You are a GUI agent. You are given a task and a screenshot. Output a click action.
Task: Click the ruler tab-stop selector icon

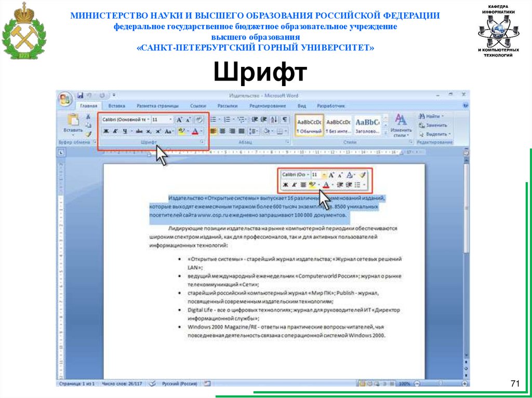pos(62,153)
